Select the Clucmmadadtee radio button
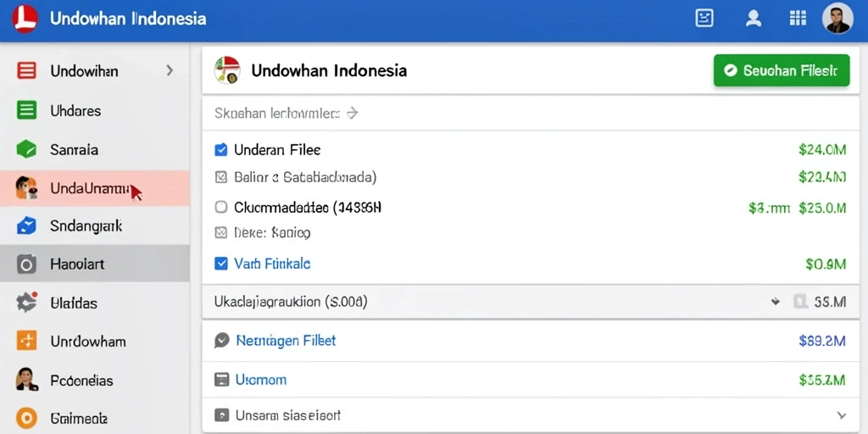The image size is (868, 434). 221,207
